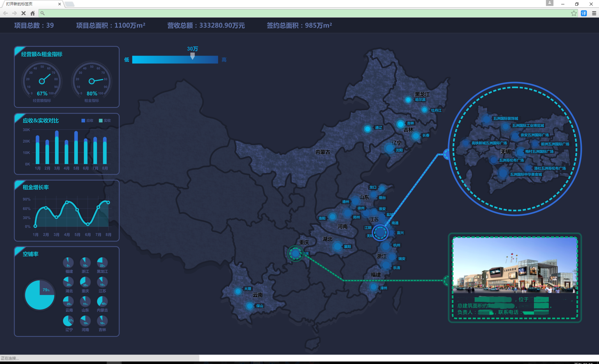Select the 哈尔滨 city marker on map
599x364 pixels.
pyautogui.click(x=408, y=100)
